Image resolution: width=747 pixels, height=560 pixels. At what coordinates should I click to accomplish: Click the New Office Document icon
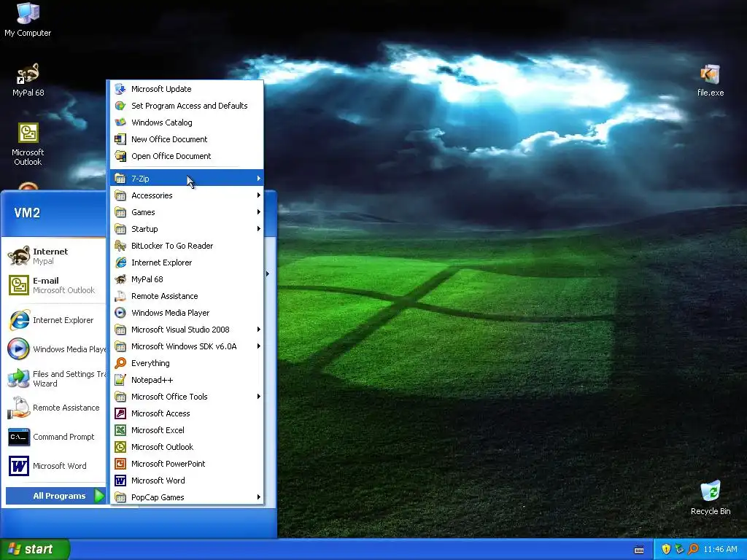120,139
